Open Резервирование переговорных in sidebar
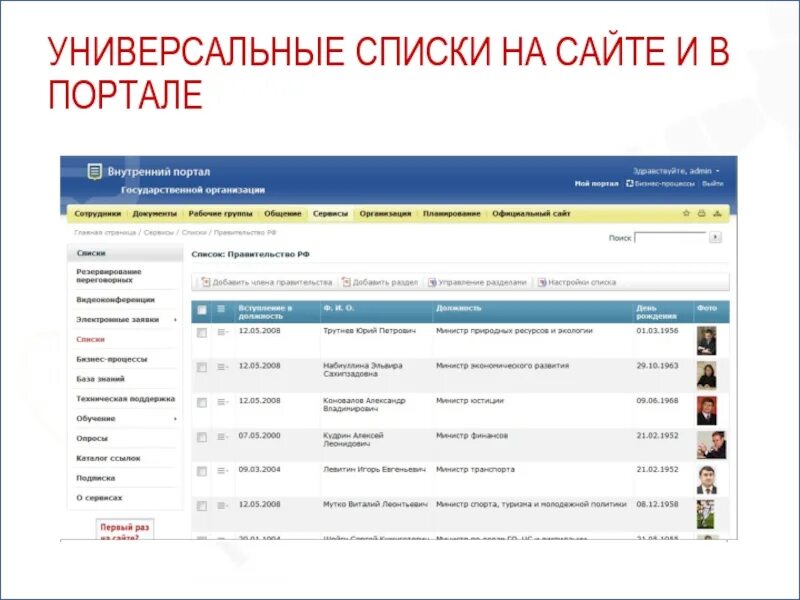 pyautogui.click(x=109, y=276)
